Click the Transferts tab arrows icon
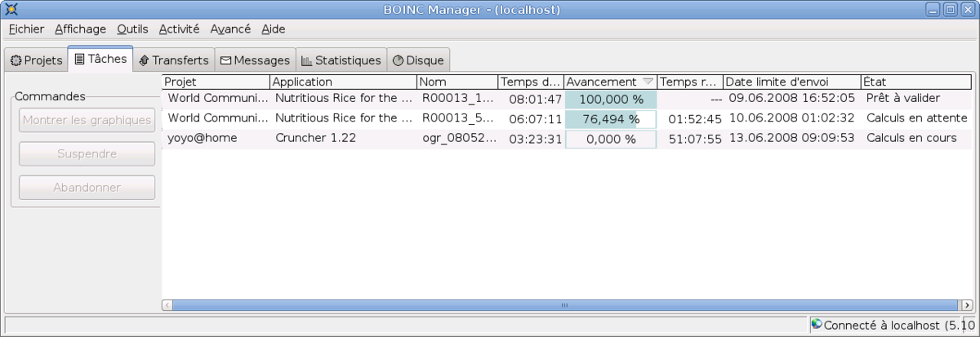The image size is (980, 337). 144,60
